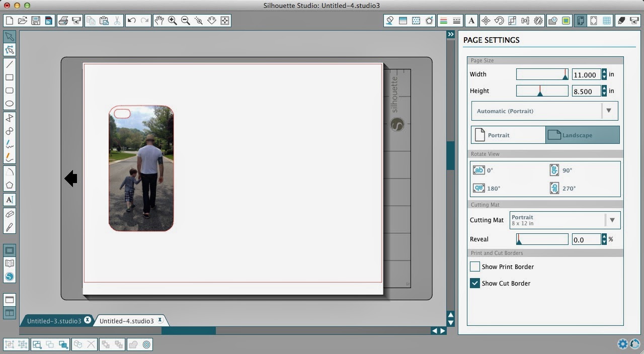Open the Rotate options panel

[499, 21]
